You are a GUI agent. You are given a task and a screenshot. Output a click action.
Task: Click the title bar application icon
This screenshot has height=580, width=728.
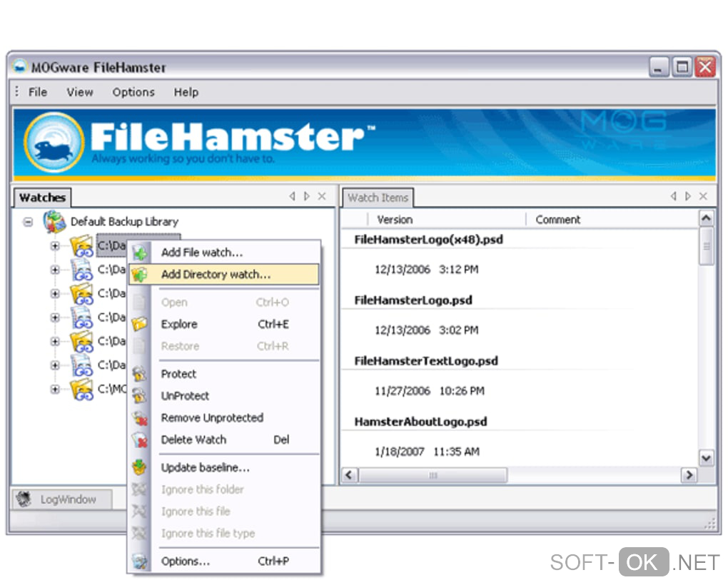tap(20, 67)
